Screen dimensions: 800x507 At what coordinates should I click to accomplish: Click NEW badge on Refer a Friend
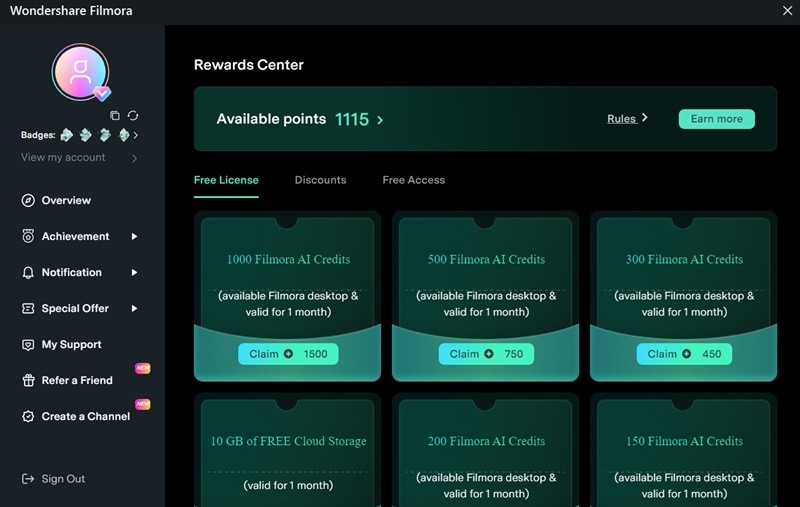coord(143,368)
